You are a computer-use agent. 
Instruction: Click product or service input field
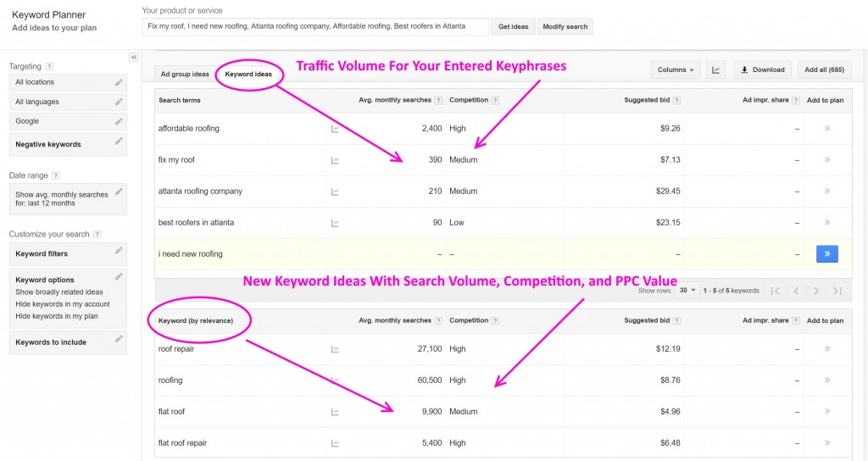point(315,26)
